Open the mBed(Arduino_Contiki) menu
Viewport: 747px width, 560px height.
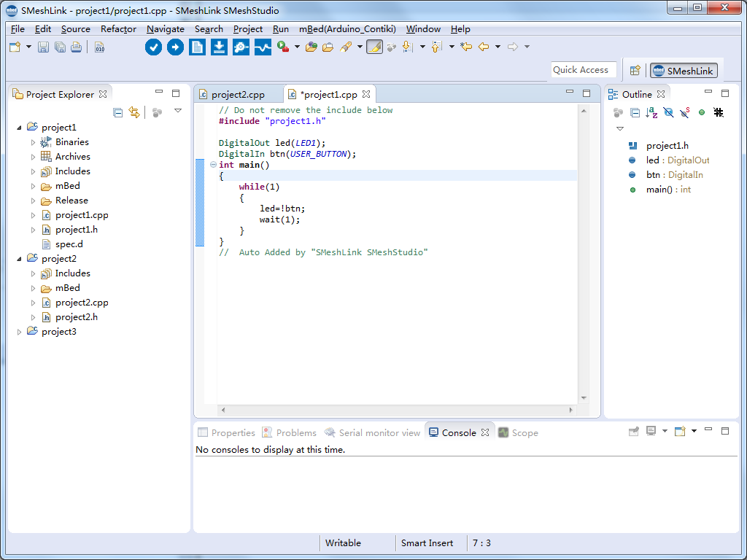coord(347,29)
